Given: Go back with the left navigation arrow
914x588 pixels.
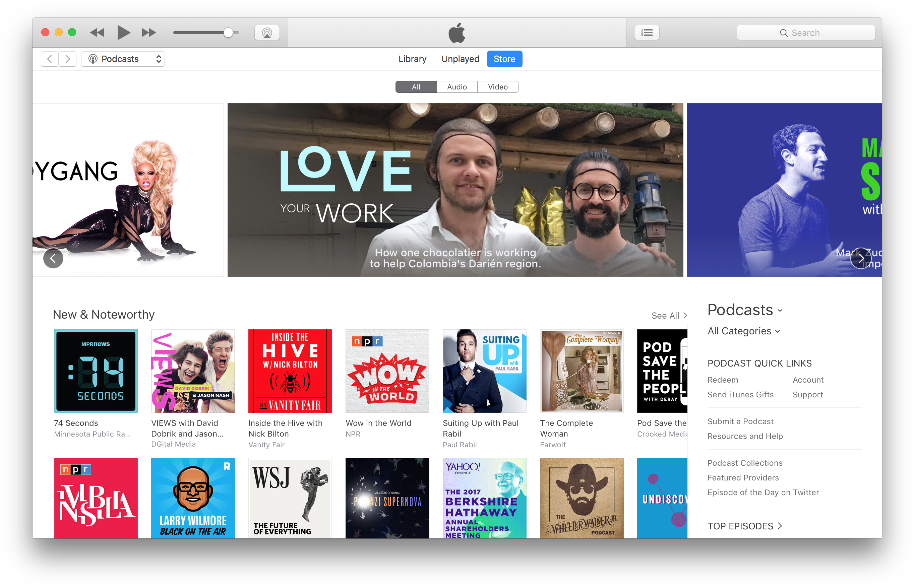Looking at the screenshot, I should coord(50,59).
